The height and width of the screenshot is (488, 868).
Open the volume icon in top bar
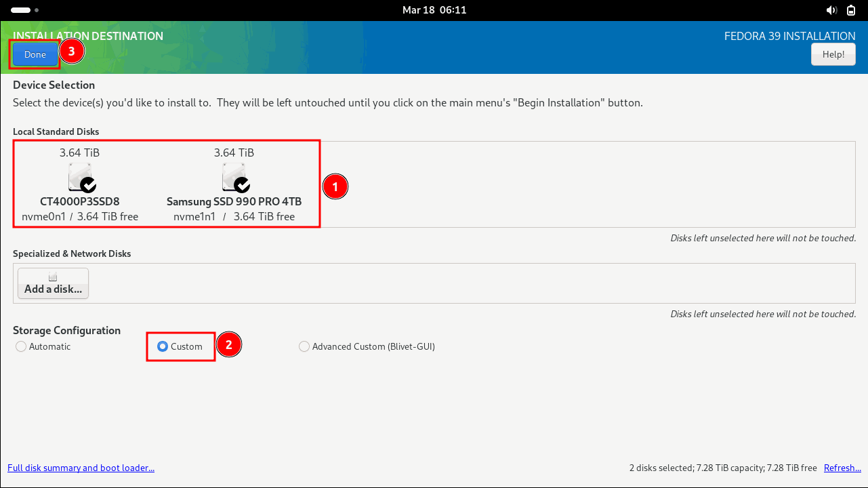coord(831,10)
